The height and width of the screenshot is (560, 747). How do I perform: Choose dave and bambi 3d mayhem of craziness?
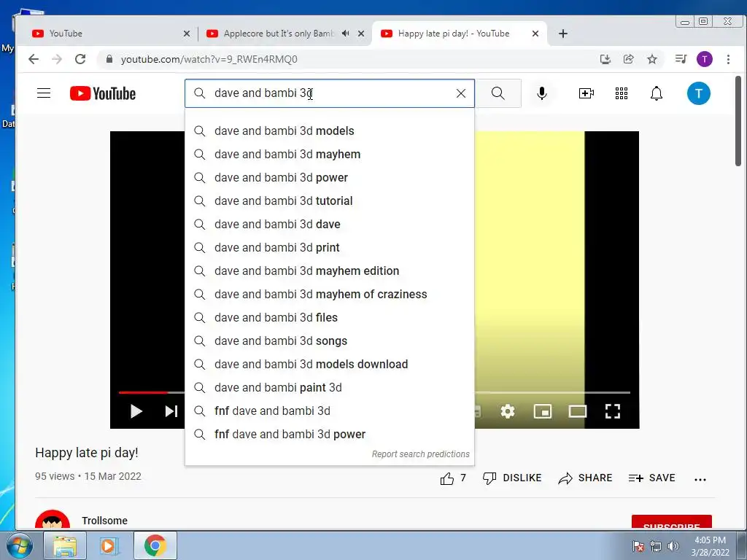coord(330,295)
